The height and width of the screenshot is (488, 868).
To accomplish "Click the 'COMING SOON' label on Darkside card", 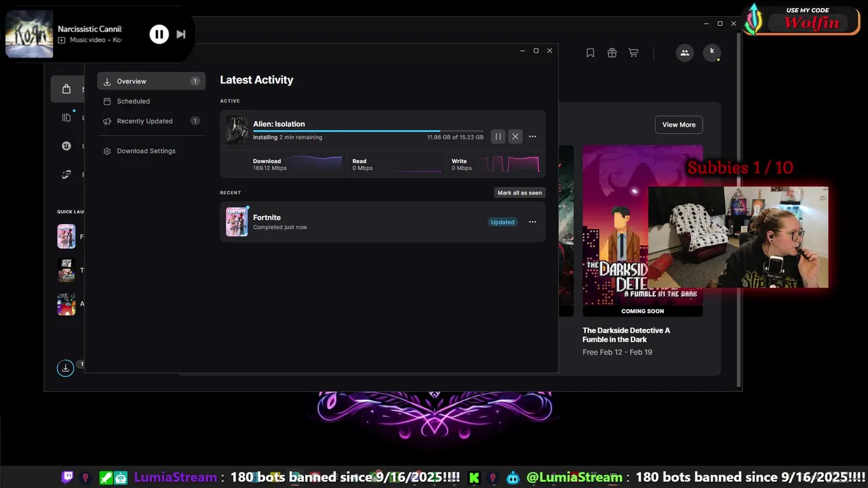I will point(642,311).
